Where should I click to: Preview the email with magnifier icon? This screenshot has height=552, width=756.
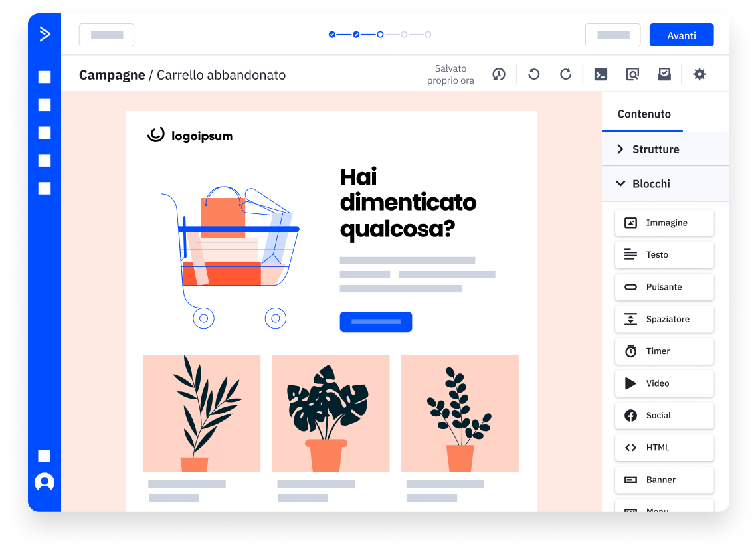[632, 74]
